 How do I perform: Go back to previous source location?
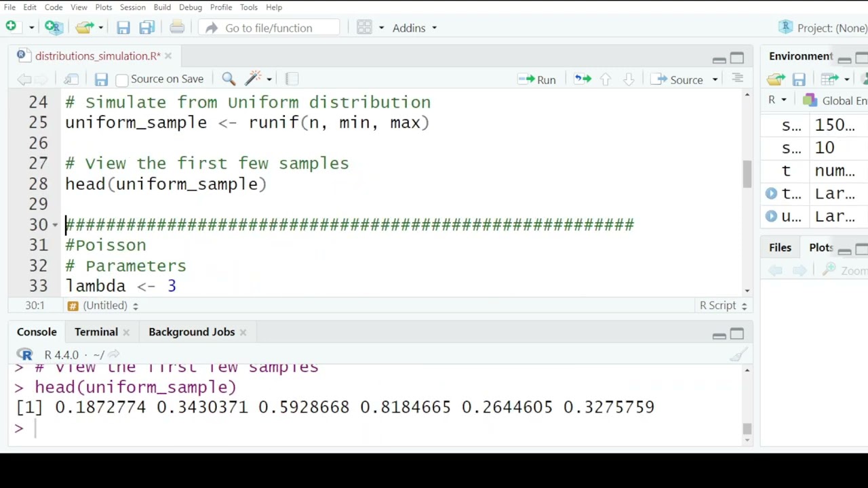(x=24, y=79)
